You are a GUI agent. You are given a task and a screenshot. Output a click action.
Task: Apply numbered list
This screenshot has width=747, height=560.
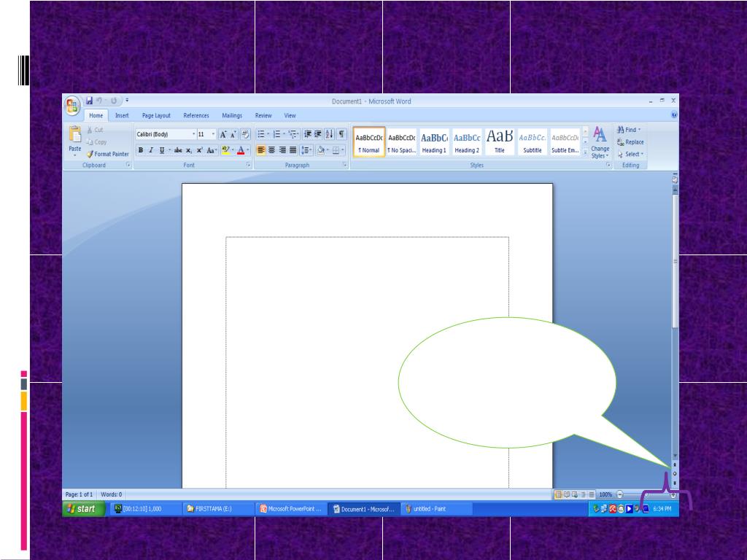276,134
